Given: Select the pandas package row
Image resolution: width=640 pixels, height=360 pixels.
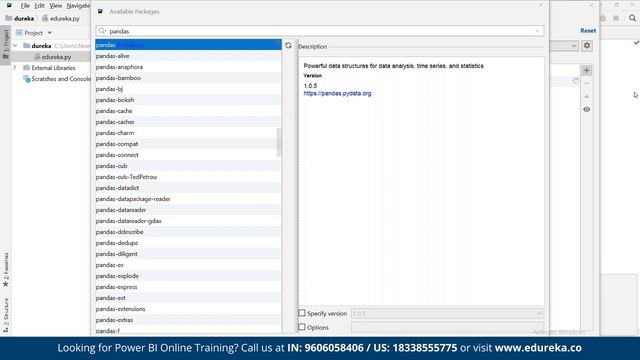Looking at the screenshot, I should (188, 45).
